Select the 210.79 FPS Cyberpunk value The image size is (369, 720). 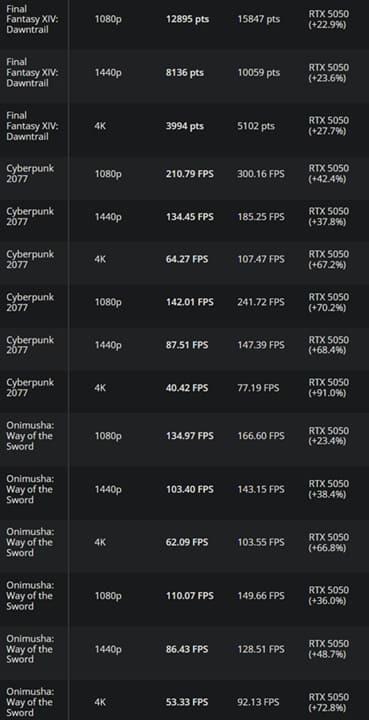coord(190,174)
